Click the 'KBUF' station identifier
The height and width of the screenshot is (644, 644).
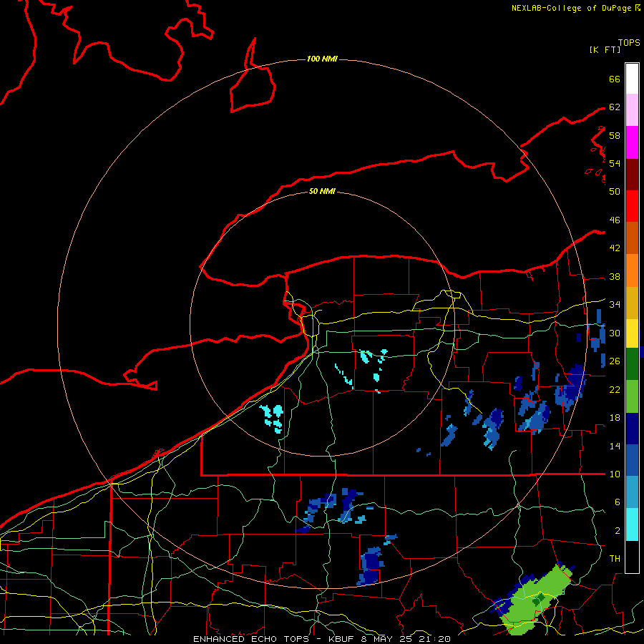point(343,639)
